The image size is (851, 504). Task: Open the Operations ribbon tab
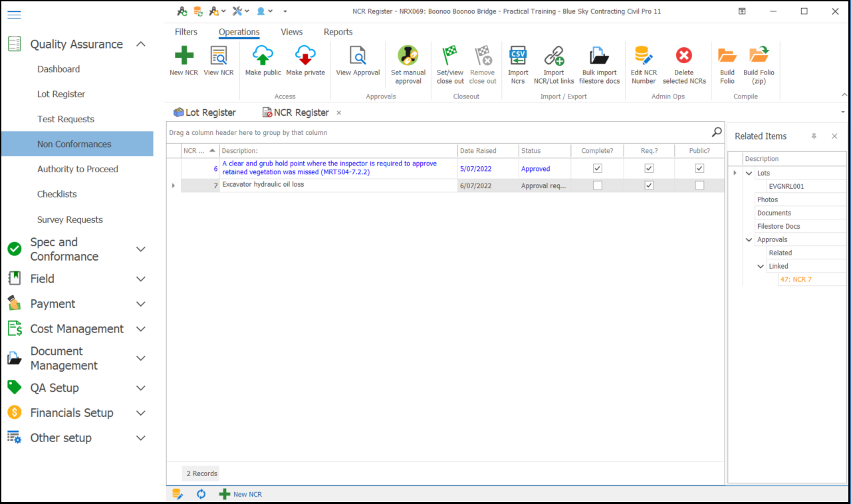[239, 32]
